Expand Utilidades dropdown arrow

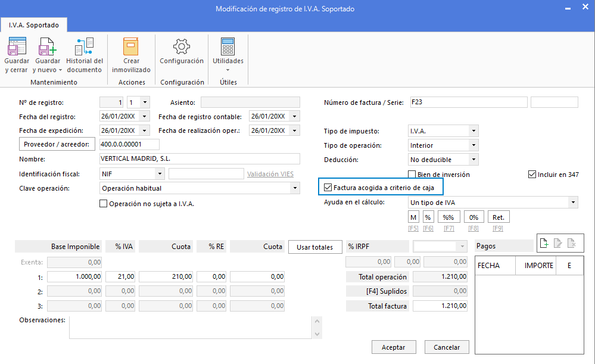pyautogui.click(x=228, y=70)
